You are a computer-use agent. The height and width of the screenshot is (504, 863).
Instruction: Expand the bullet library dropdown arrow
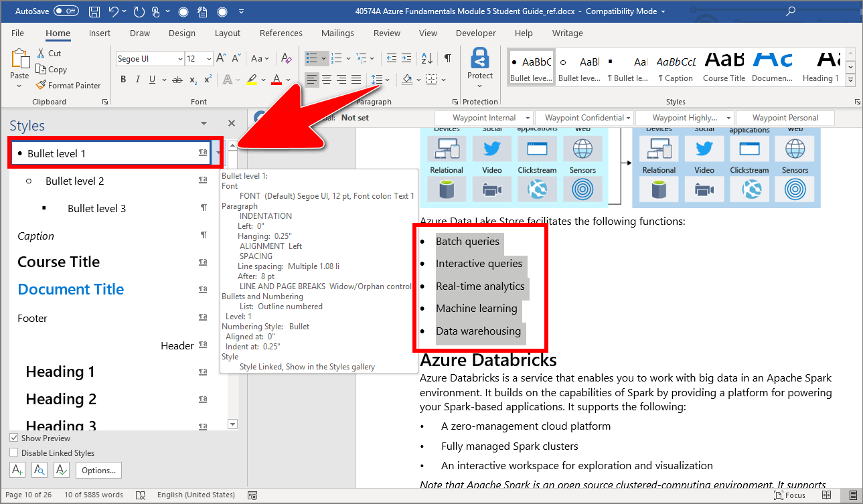pos(324,59)
